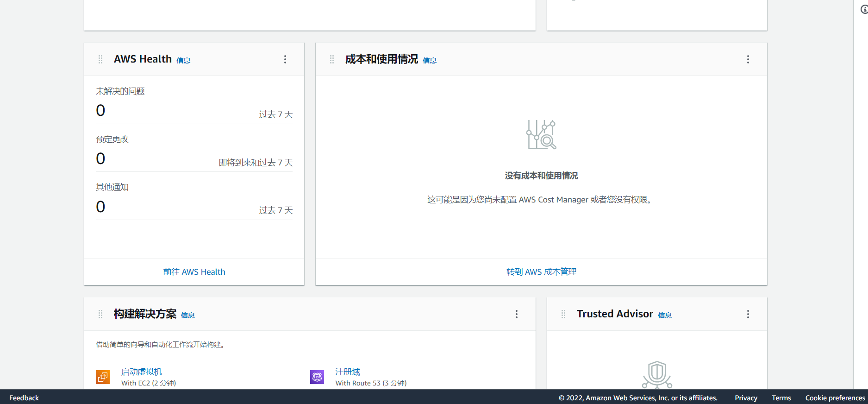The width and height of the screenshot is (868, 404).
Task: Click the AWS Cost Manager explanation sentence
Action: pyautogui.click(x=541, y=200)
